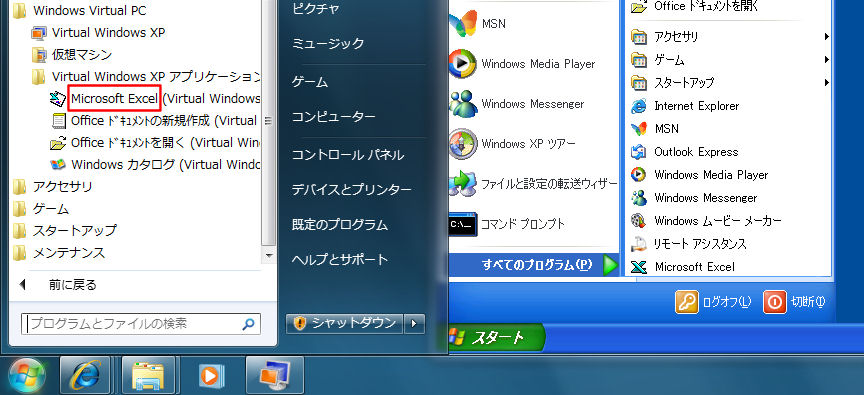
Task: Click Office ドキュメントを開く (Virtual Win) icon
Action: click(58, 143)
